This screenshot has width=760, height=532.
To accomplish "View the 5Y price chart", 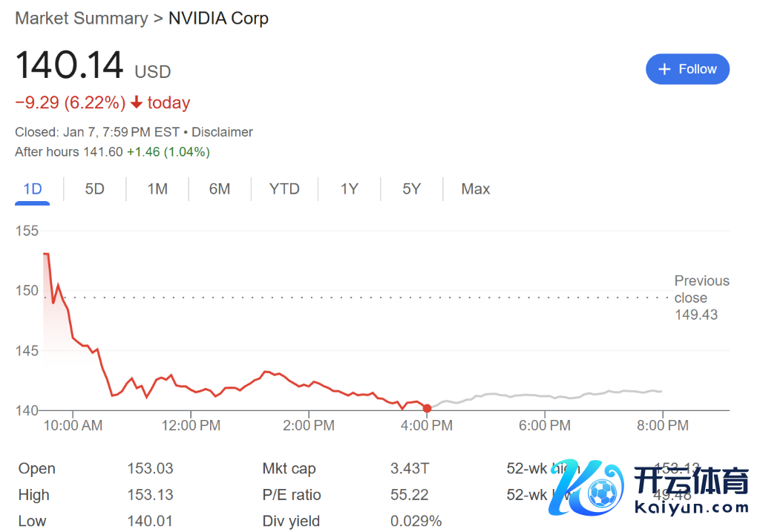I will (x=412, y=189).
